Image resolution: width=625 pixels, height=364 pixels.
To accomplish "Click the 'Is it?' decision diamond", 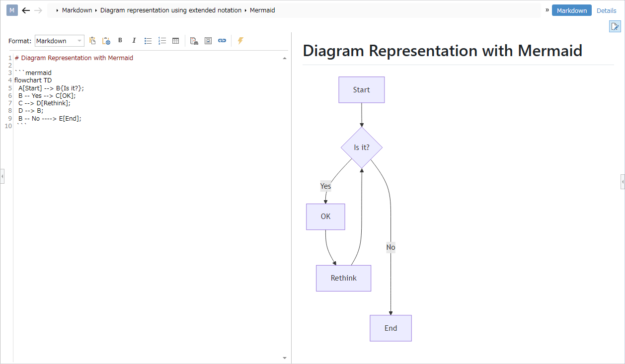I will (362, 147).
